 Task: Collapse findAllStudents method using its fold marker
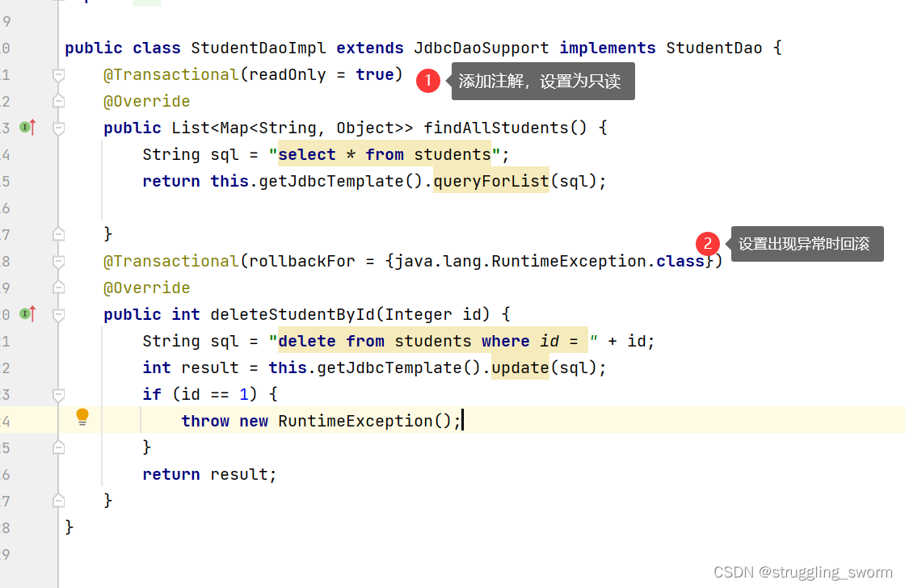pos(58,128)
